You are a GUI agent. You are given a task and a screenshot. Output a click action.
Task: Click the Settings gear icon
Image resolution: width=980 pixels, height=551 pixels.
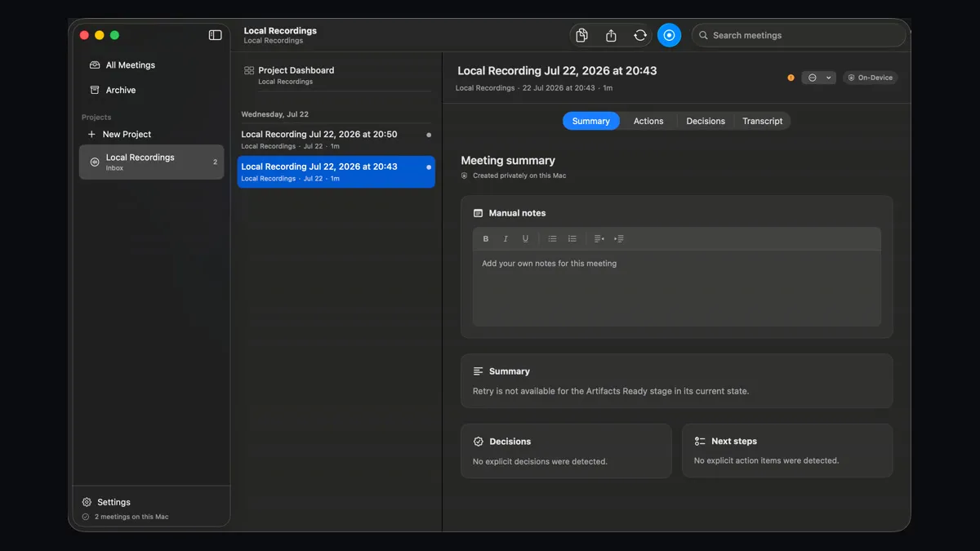pyautogui.click(x=87, y=502)
